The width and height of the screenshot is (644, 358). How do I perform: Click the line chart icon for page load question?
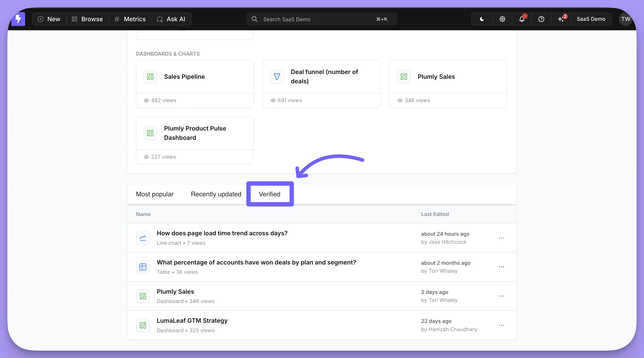point(143,238)
